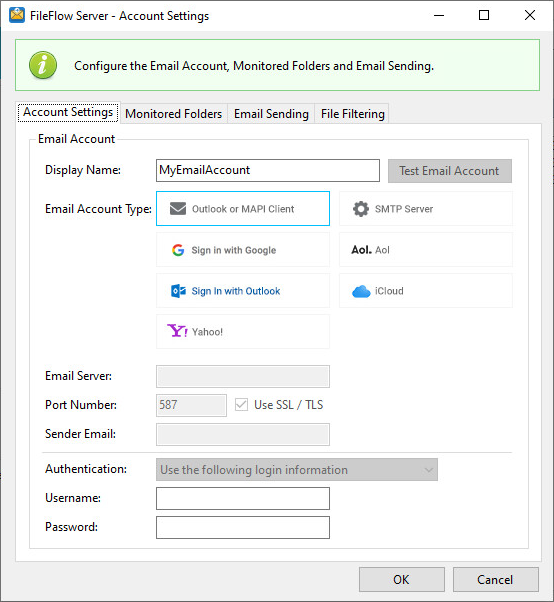554x602 pixels.
Task: Pick the Sign in with Outlook icon
Action: 178,291
